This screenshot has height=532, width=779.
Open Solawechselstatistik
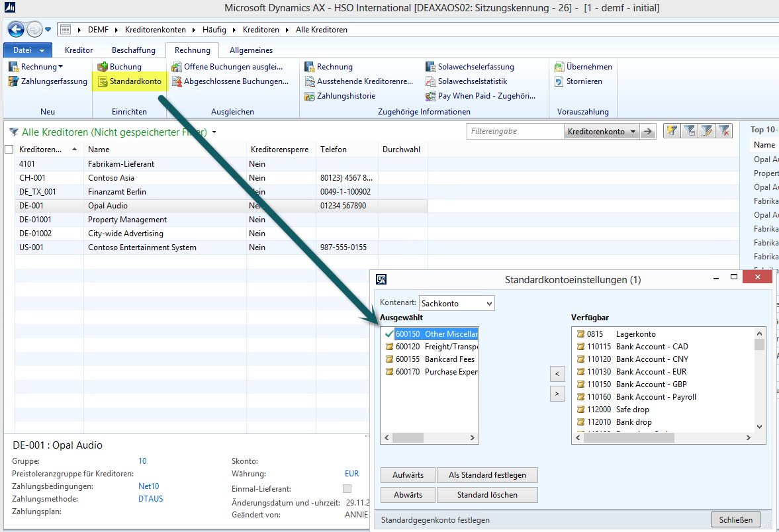[x=431, y=81]
